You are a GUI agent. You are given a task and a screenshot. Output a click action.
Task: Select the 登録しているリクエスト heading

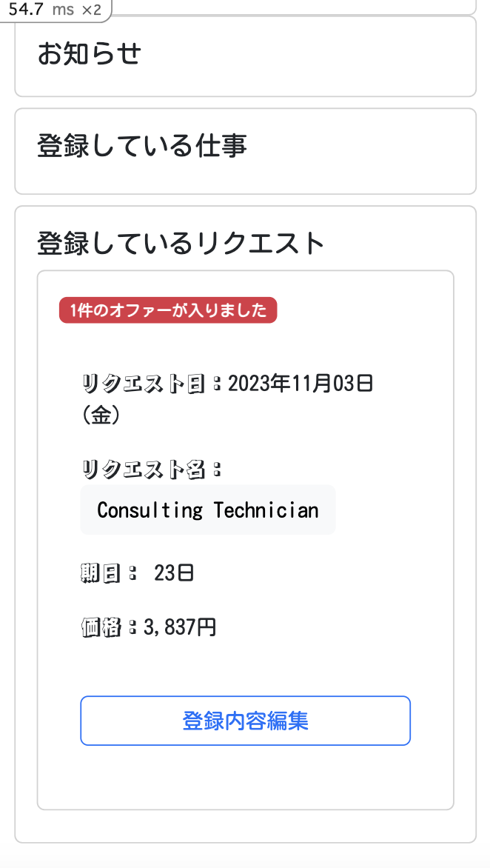tap(181, 242)
